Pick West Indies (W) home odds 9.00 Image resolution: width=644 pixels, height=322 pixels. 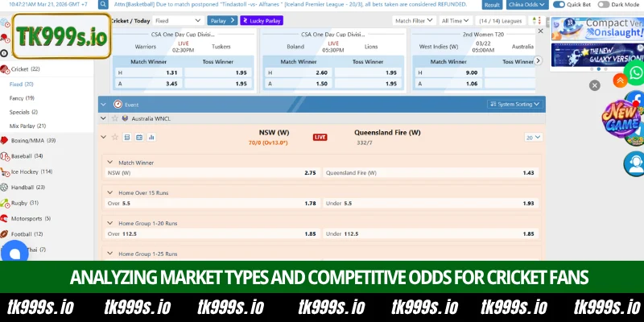pyautogui.click(x=448, y=72)
